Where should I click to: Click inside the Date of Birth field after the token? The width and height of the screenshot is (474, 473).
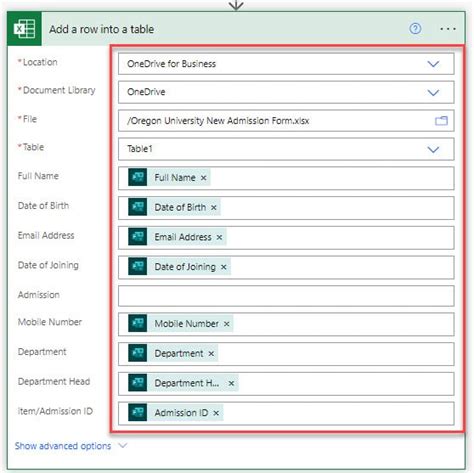point(337,208)
